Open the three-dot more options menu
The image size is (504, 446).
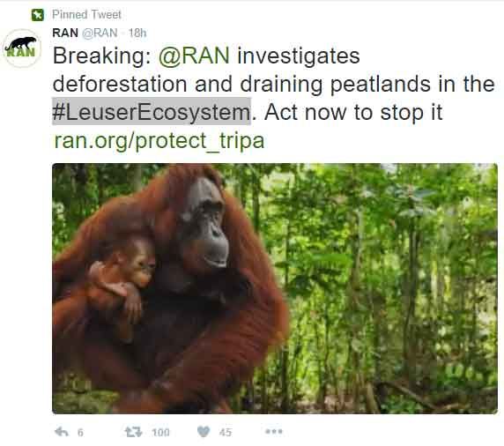pos(274,431)
